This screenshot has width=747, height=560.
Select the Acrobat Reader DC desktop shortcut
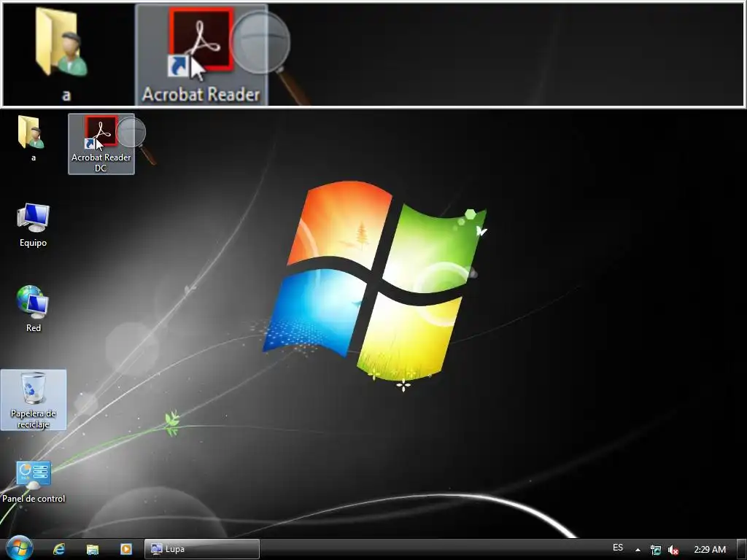pos(101,144)
